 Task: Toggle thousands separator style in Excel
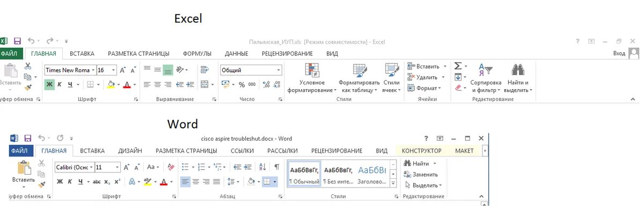point(252,84)
